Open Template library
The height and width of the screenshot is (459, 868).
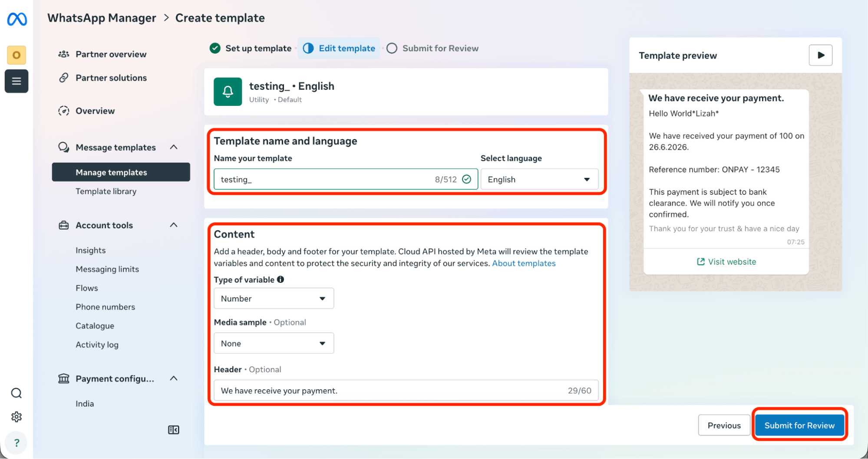point(106,191)
